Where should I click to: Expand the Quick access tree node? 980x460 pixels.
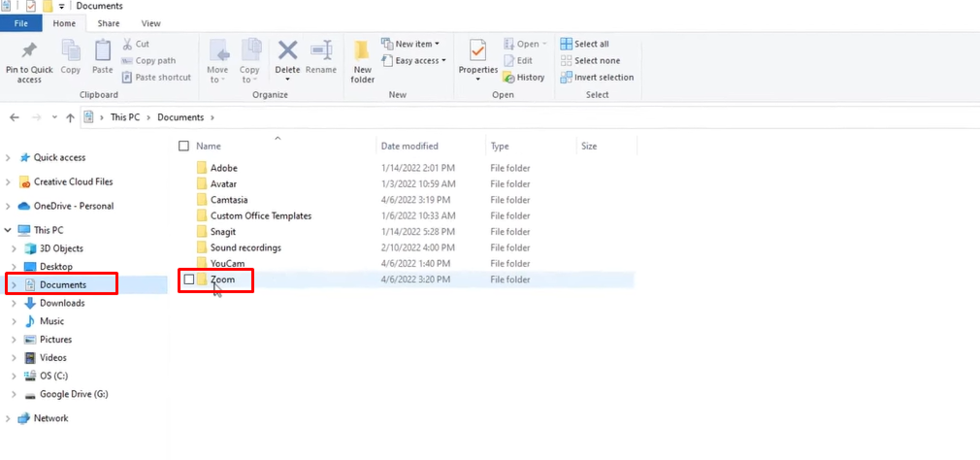pyautogui.click(x=9, y=157)
